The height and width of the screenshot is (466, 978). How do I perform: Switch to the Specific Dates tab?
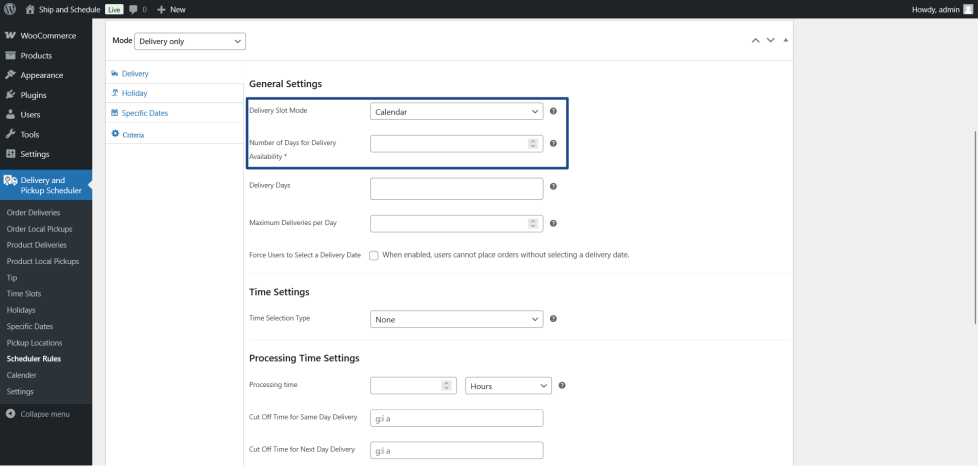click(x=144, y=113)
